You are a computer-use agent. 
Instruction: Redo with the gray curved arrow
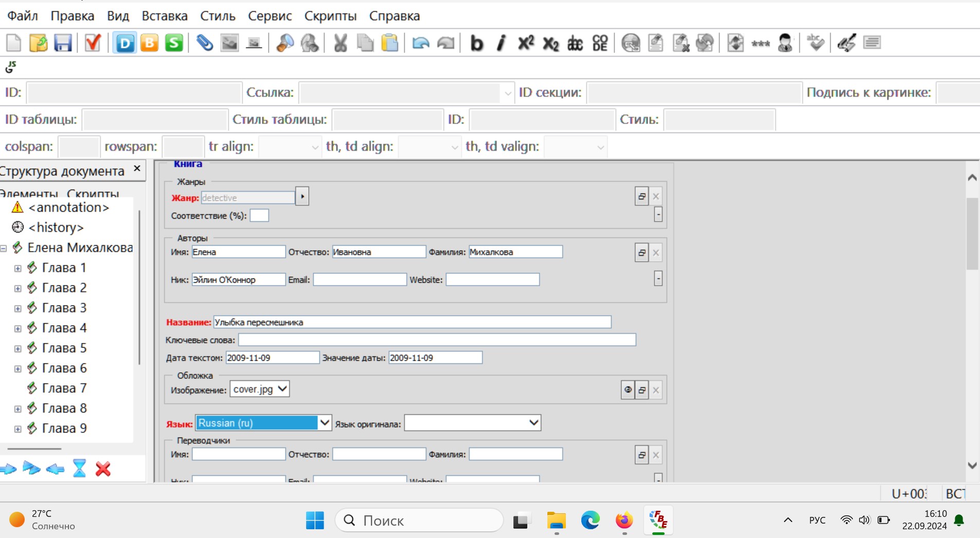(x=446, y=43)
